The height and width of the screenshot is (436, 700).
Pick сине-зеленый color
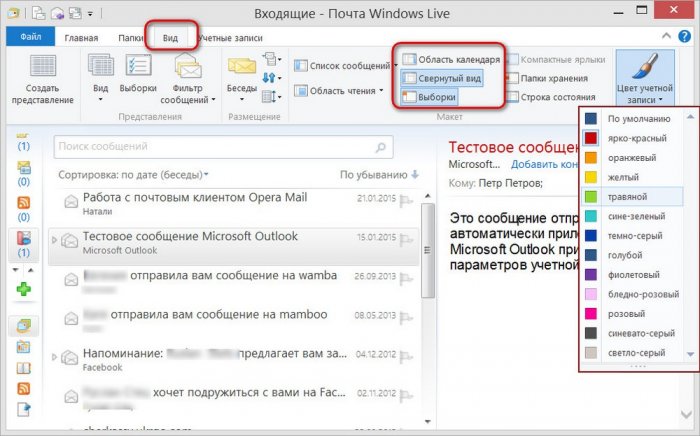coord(632,216)
